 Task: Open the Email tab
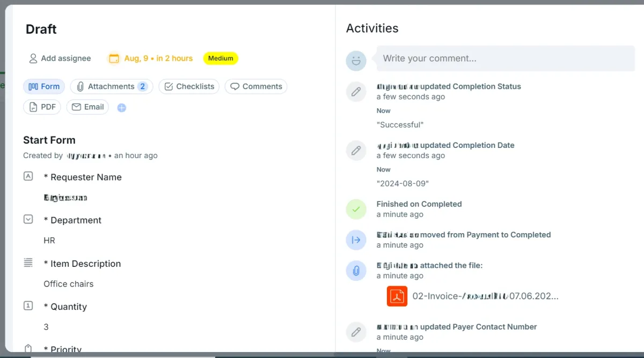point(87,107)
